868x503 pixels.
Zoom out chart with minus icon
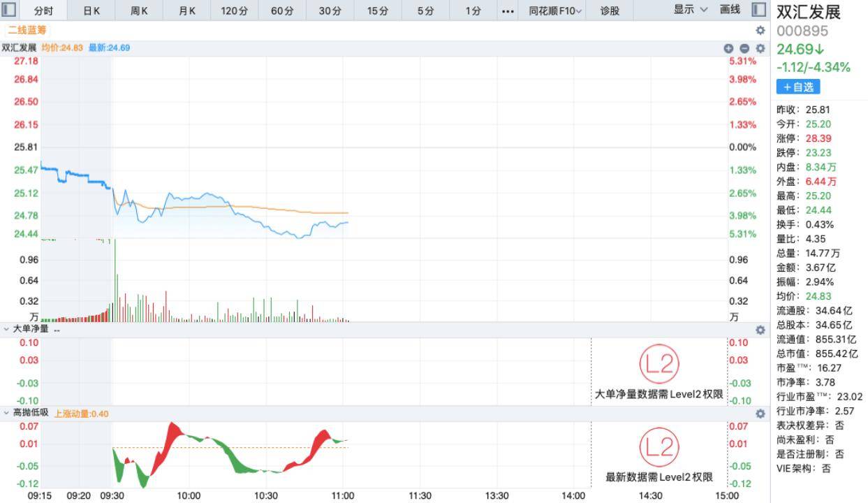744,48
